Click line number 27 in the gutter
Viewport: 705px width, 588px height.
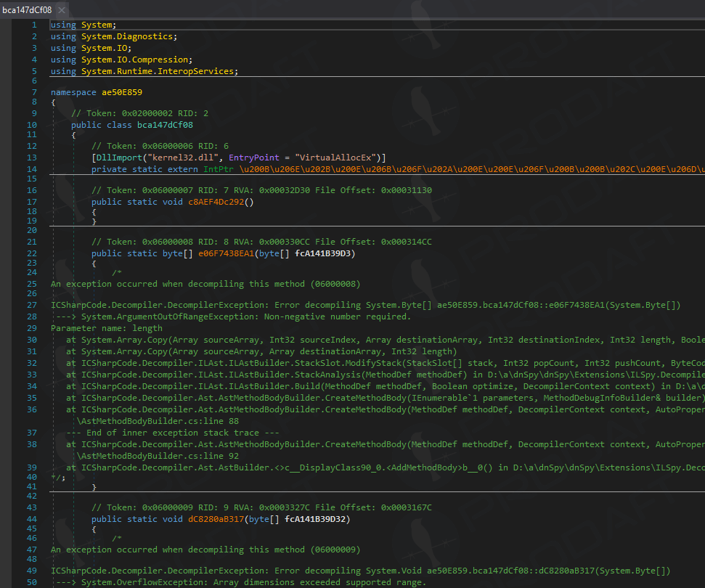click(32, 305)
